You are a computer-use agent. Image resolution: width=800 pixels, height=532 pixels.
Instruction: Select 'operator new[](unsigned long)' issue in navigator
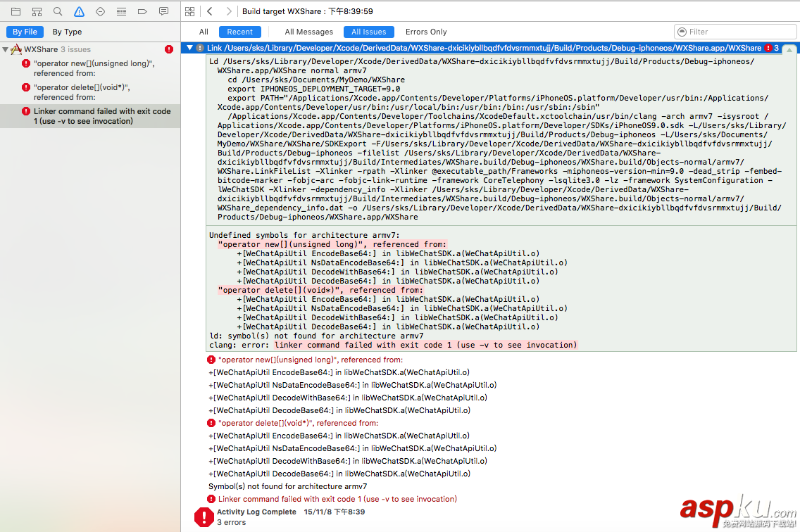click(90, 68)
